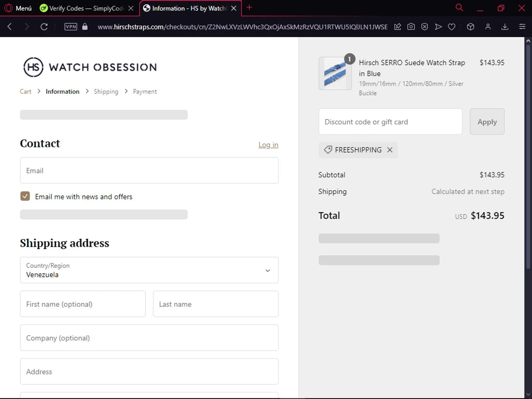Viewport: 532px width, 399px height.
Task: Open the profile account icon
Action: tap(488, 27)
